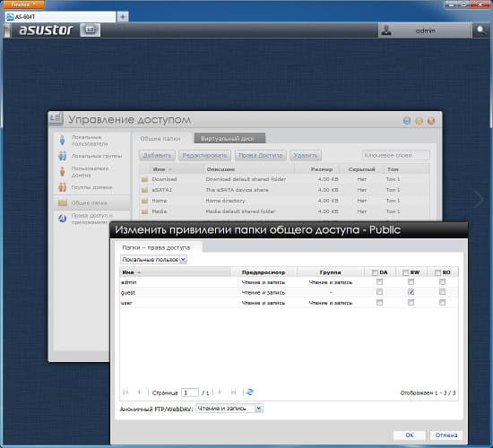Open Local users in the sidebar
Screen dimensions: 493x448
coord(91,140)
